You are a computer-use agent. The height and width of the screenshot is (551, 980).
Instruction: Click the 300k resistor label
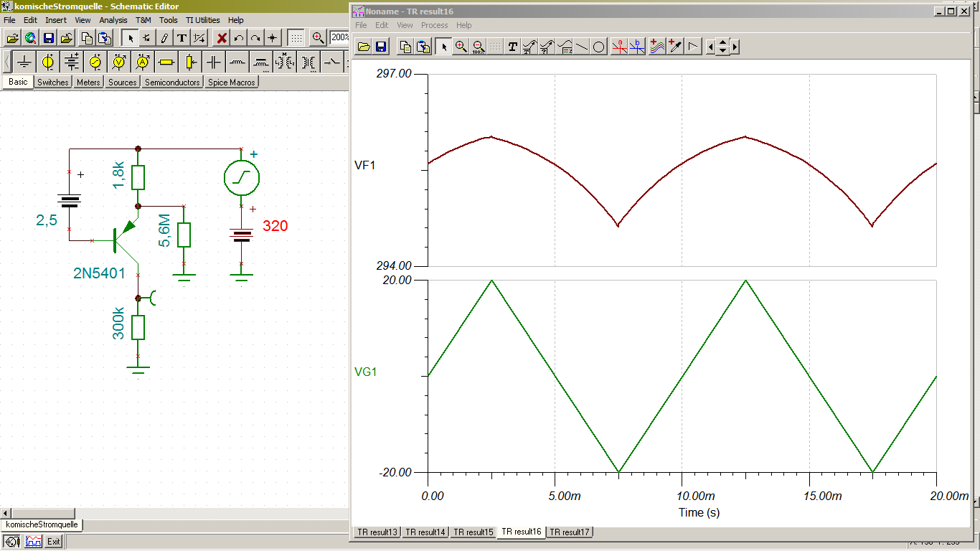pyautogui.click(x=119, y=323)
